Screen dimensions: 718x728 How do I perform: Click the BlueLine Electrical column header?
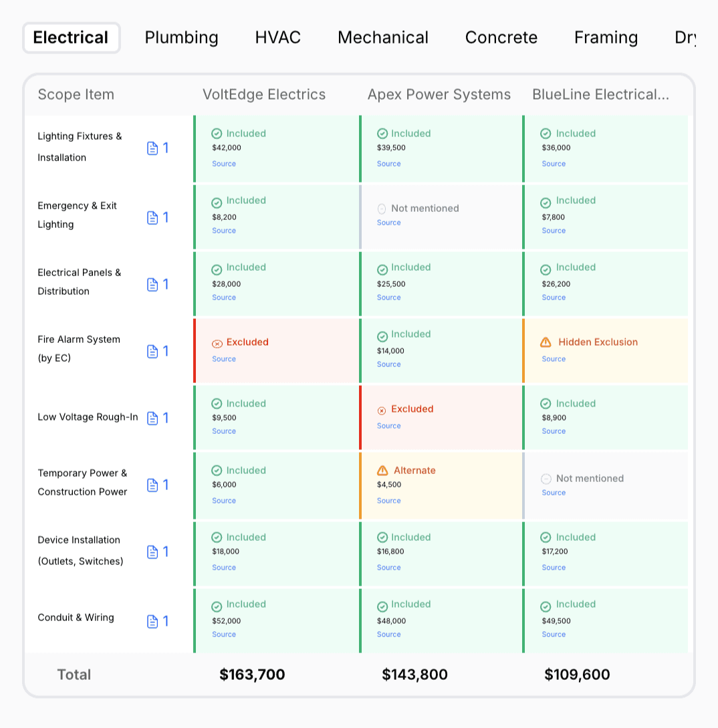point(600,95)
